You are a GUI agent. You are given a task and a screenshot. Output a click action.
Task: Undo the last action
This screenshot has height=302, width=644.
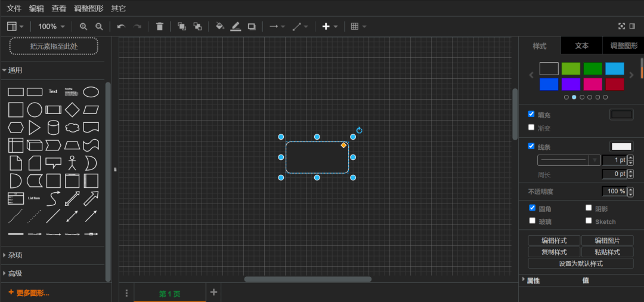[x=120, y=27]
